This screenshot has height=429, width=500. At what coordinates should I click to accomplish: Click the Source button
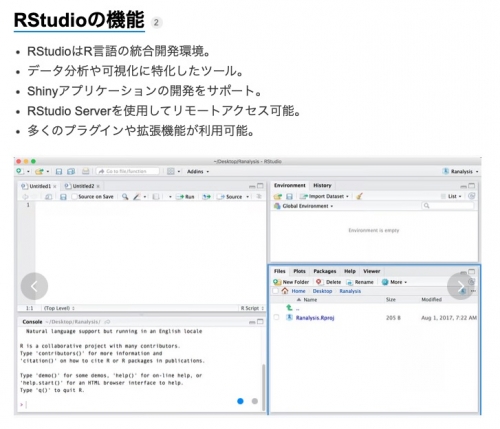coord(230,197)
